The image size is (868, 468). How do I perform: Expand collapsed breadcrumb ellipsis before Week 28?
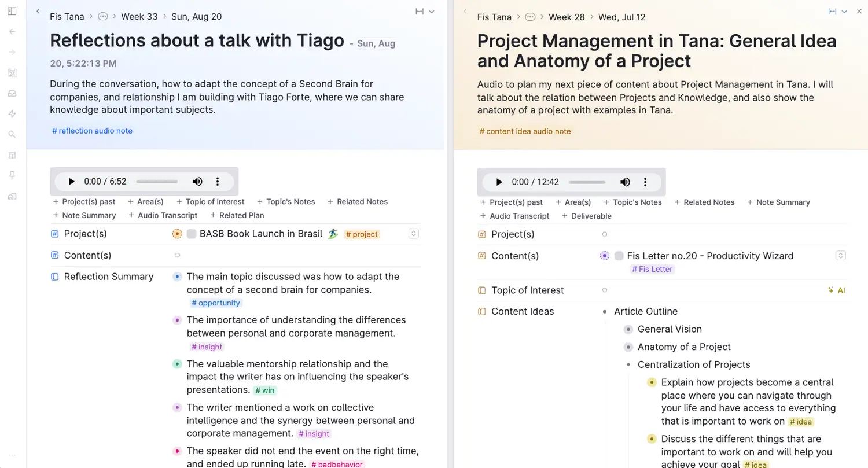point(530,17)
